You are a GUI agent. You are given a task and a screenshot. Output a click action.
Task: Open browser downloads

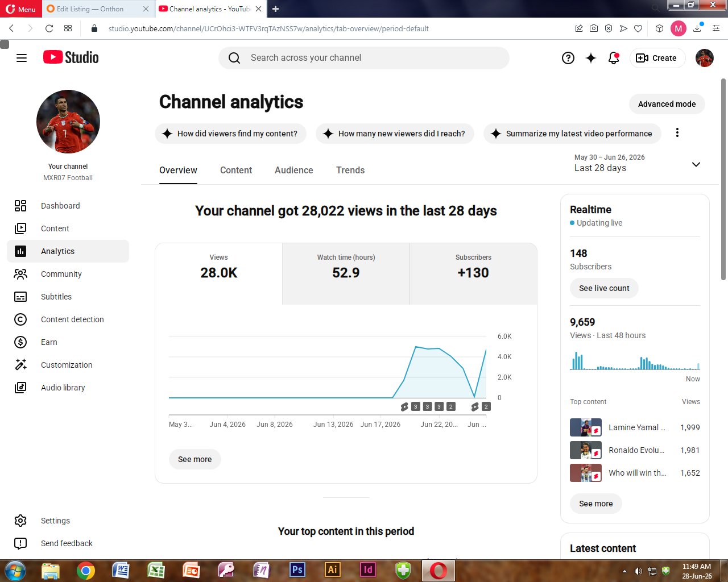(x=697, y=28)
